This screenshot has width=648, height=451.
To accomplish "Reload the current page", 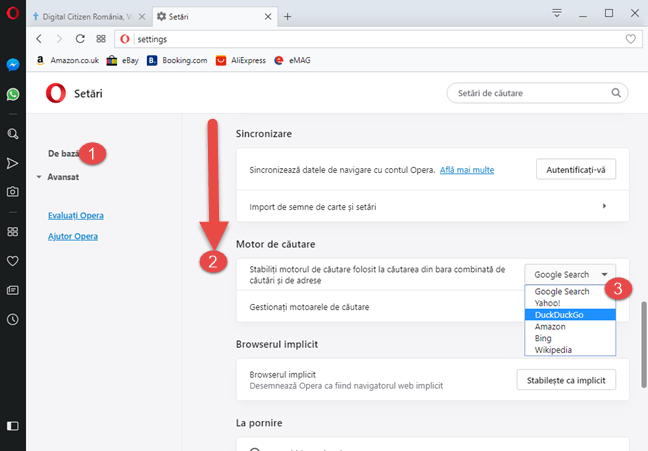I will tap(80, 39).
